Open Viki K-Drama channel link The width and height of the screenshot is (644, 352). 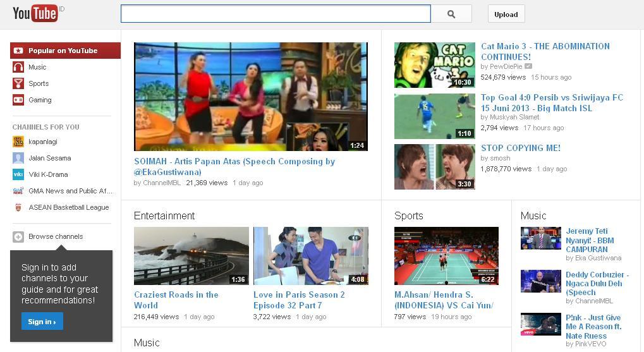pos(48,174)
